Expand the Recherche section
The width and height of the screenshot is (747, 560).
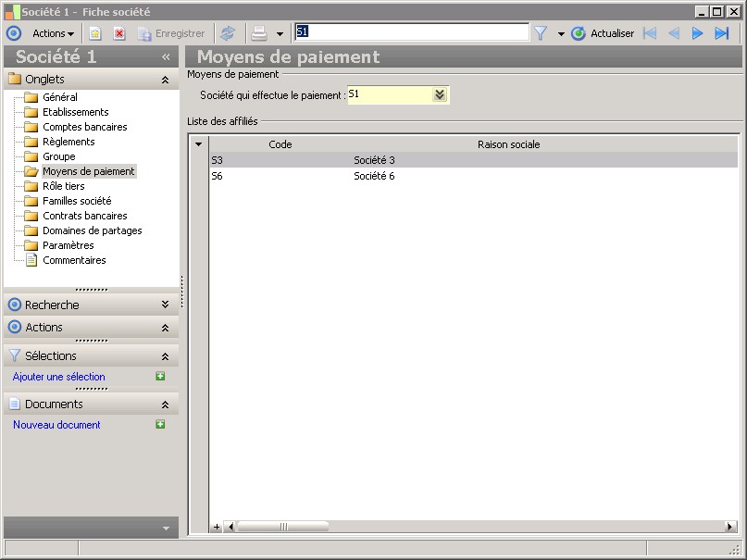[165, 304]
